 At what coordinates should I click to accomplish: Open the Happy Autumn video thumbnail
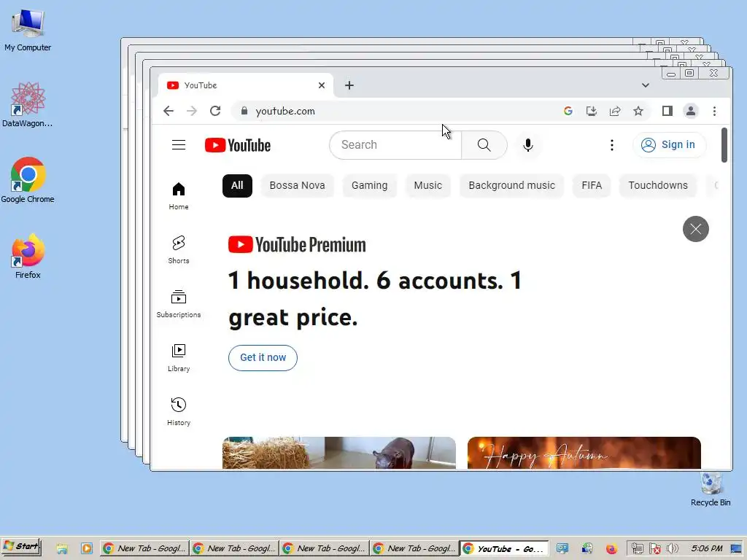coord(584,453)
